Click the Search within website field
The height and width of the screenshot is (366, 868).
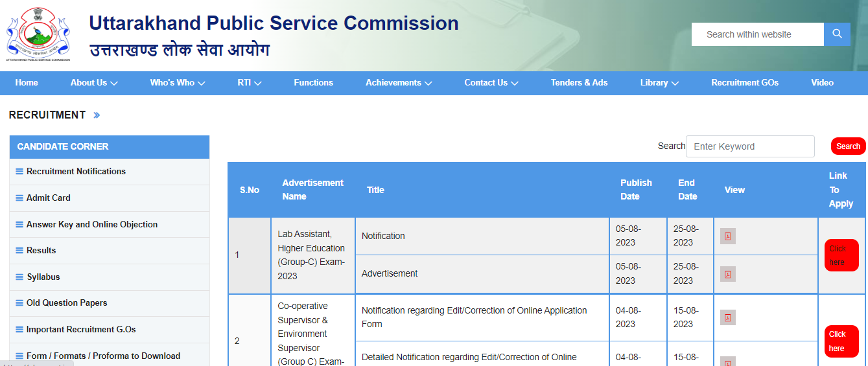tap(758, 34)
